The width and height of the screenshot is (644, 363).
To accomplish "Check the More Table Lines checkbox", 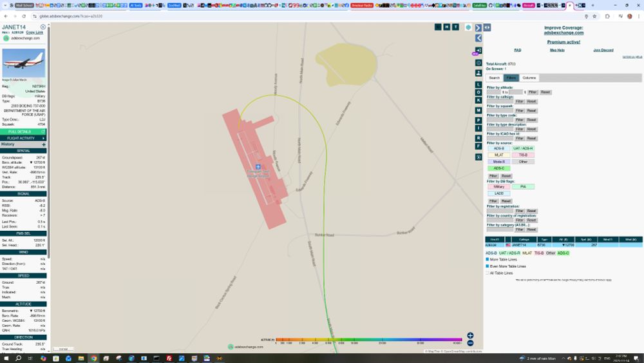I will click(x=488, y=259).
